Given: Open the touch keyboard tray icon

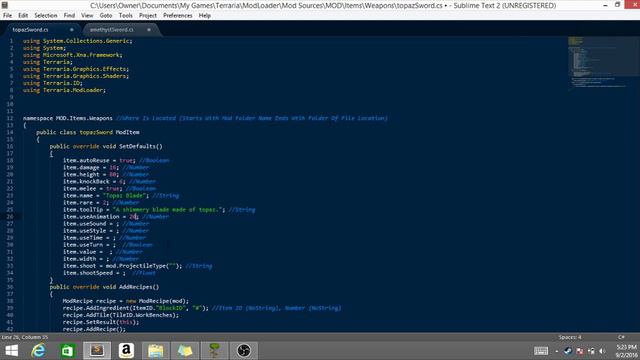Looking at the screenshot, I should tap(541, 351).
